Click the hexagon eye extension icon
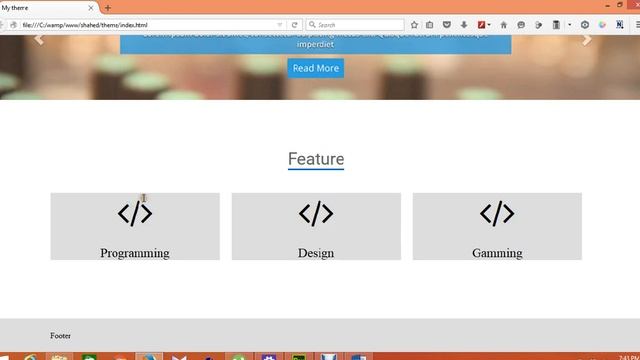Image resolution: width=640 pixels, height=360 pixels. coord(585,25)
